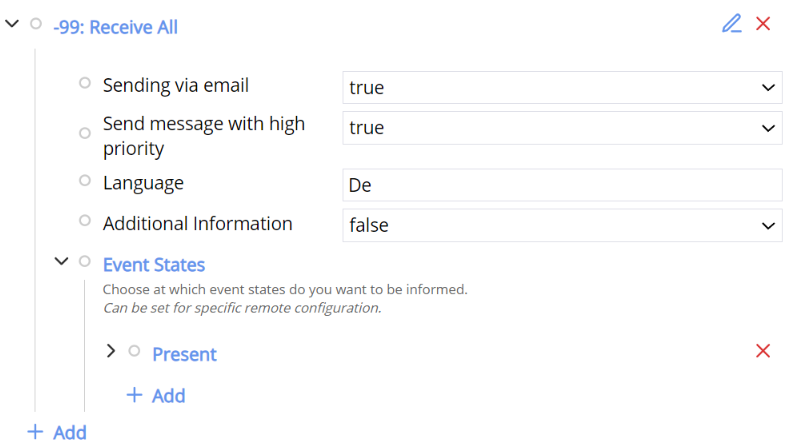Viewport: 795px width, 447px height.
Task: Expand the Present event state
Action: (x=110, y=351)
